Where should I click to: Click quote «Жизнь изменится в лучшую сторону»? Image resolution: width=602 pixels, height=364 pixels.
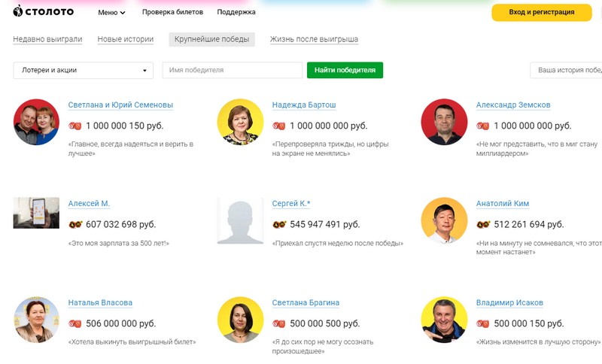[x=538, y=341]
